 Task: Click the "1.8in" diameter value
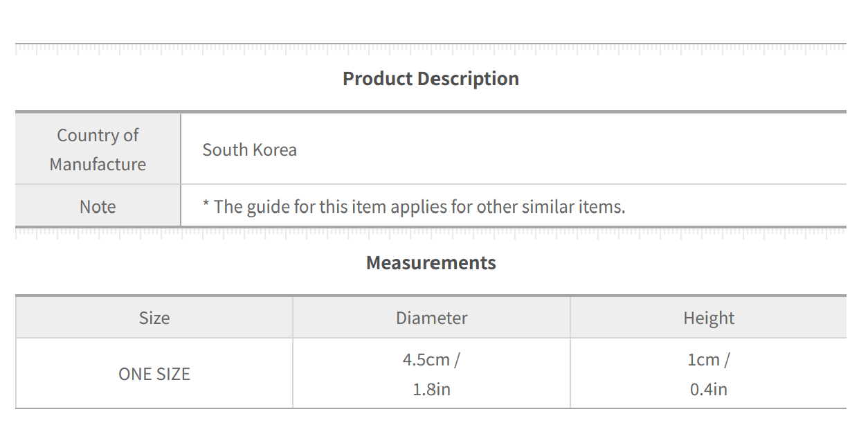pos(431,390)
